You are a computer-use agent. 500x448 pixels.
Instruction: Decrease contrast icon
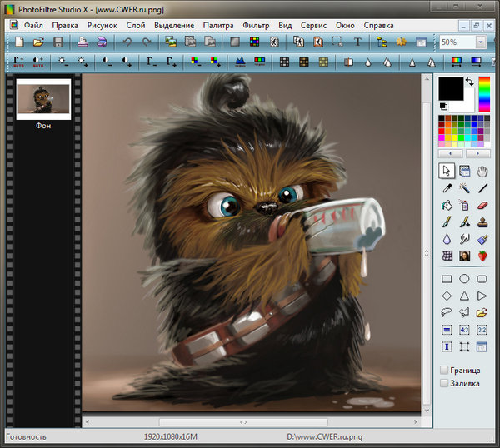coord(107,62)
